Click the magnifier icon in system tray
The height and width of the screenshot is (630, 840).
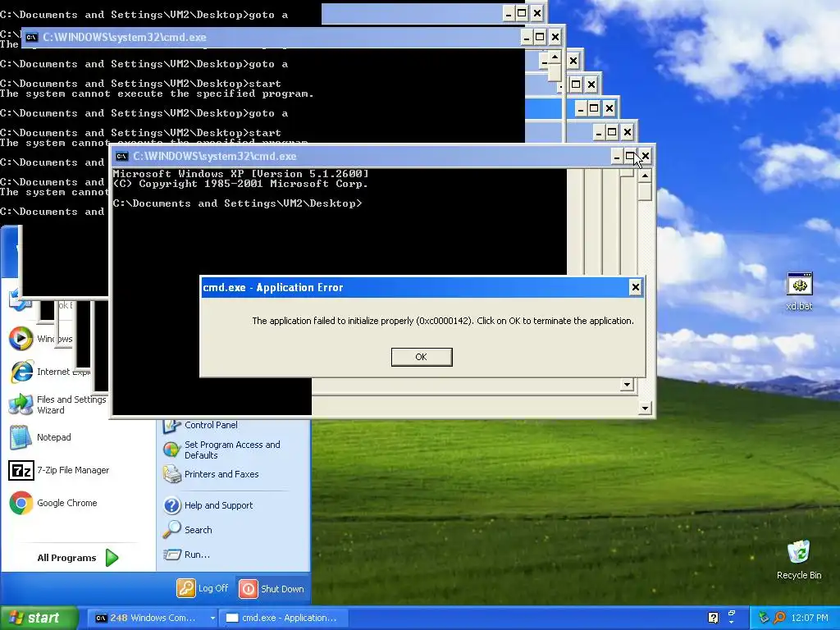[779, 618]
